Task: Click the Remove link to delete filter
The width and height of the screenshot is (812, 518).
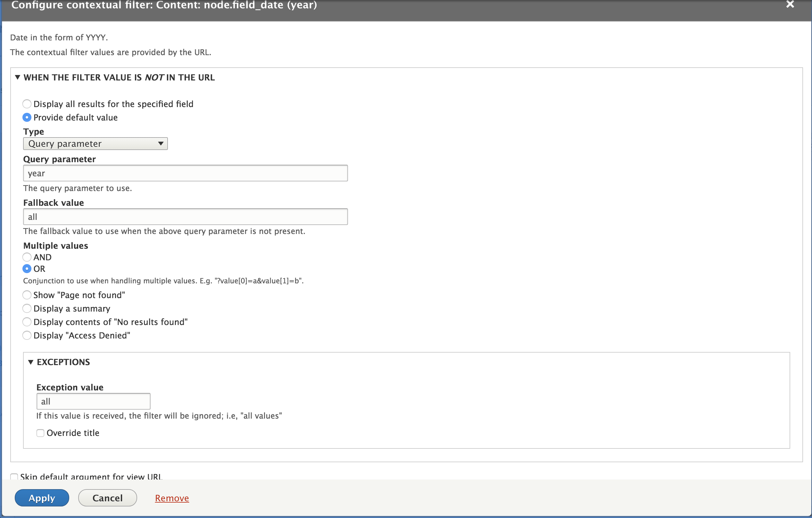Action: click(172, 498)
